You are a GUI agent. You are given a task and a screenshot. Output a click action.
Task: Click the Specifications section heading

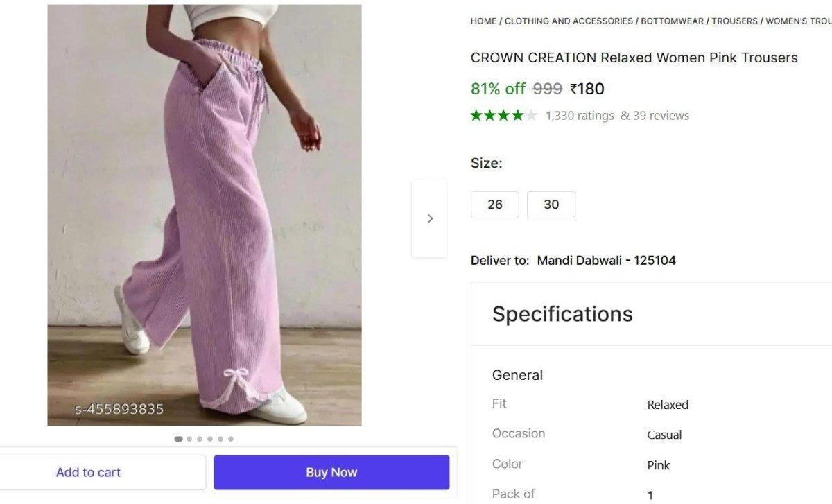click(562, 314)
